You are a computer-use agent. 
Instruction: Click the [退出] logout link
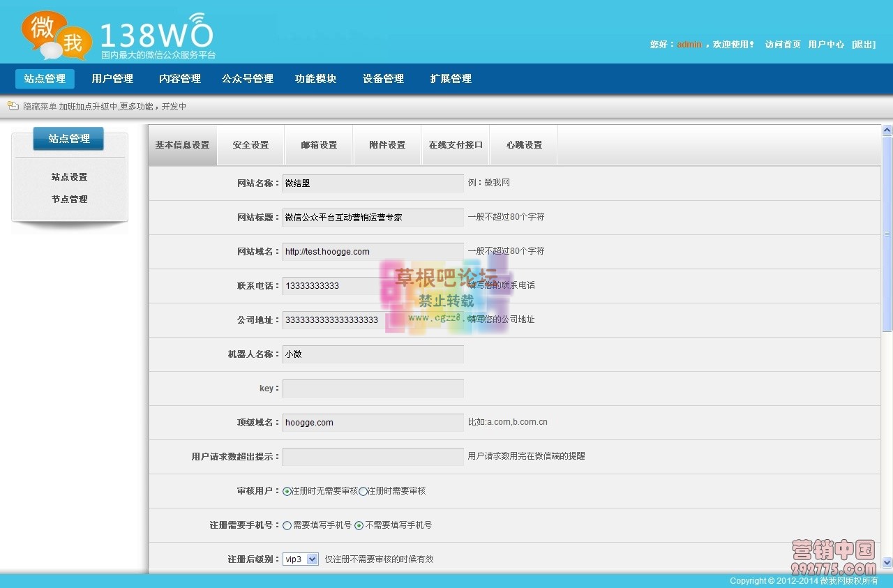tap(863, 43)
